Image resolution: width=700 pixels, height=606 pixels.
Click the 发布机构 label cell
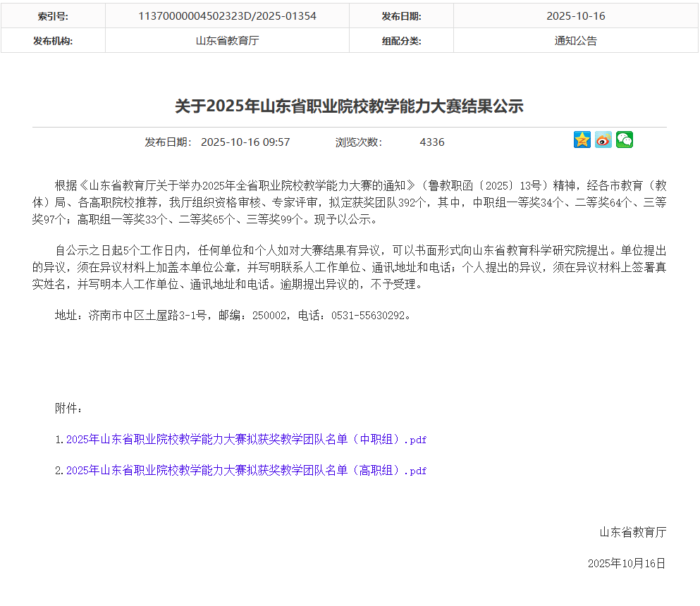[x=53, y=41]
